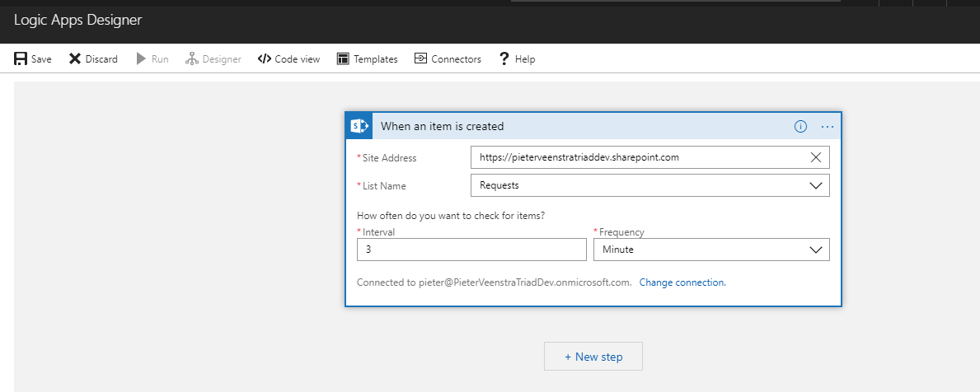Expand the Frequency dropdown arrow
Viewport: 980px width, 392px height.
(816, 249)
